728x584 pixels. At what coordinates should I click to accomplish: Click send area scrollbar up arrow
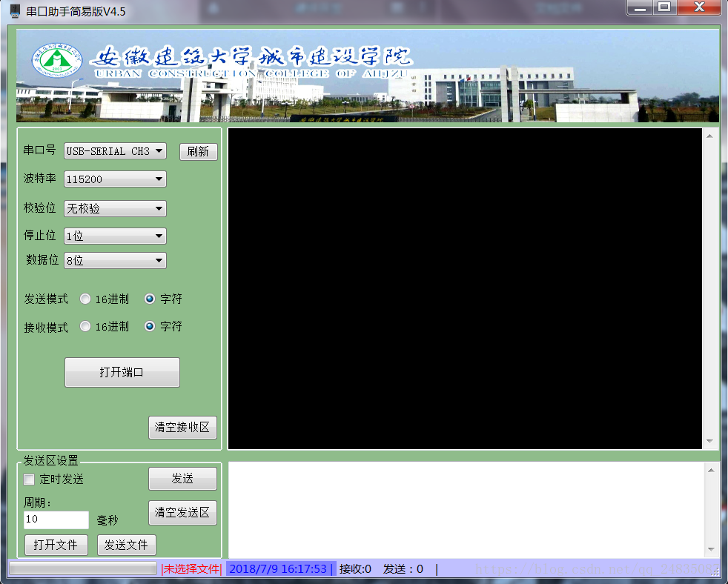click(x=711, y=471)
